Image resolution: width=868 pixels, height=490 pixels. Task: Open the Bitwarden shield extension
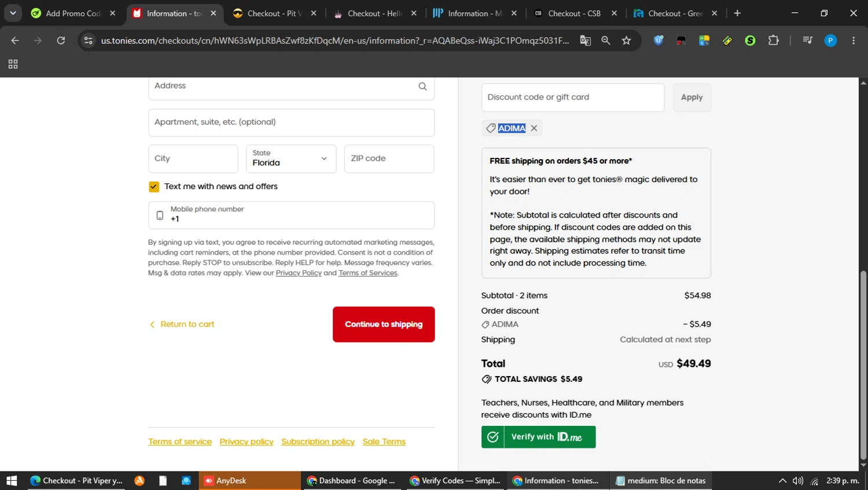click(x=659, y=40)
